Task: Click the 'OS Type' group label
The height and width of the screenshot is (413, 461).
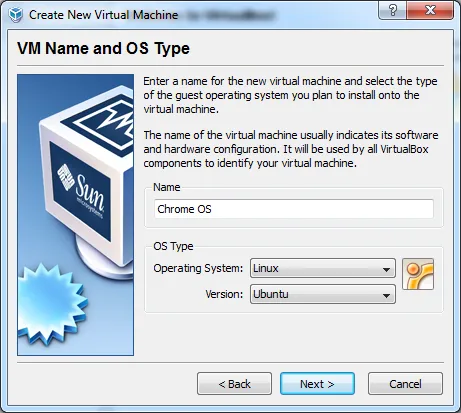Action: coord(173,246)
